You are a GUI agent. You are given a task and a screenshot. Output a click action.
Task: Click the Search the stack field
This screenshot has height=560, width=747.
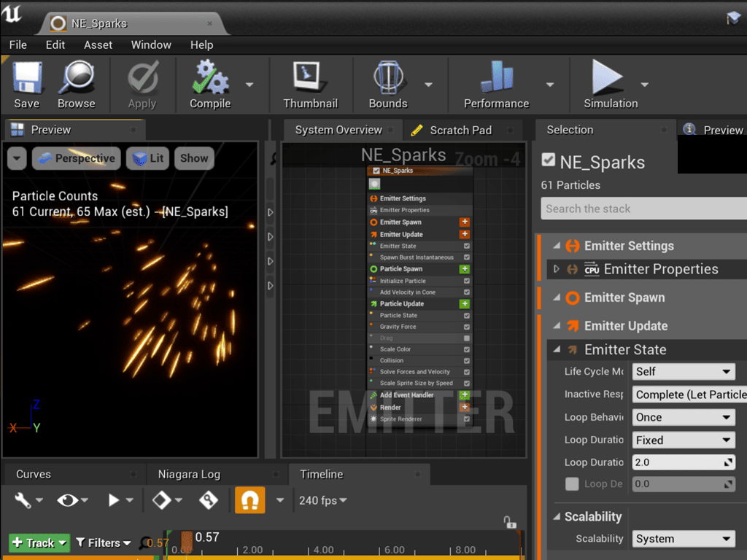pyautogui.click(x=643, y=209)
